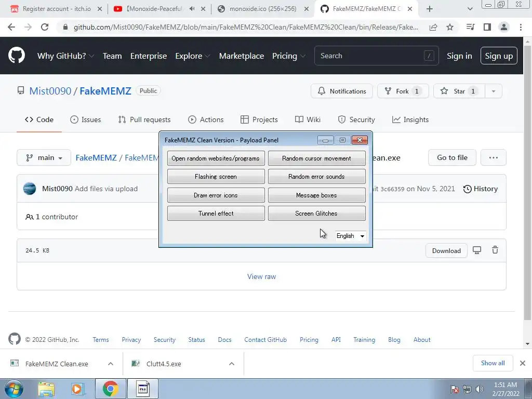Click Go to file button
532x399 pixels.
pos(453,157)
